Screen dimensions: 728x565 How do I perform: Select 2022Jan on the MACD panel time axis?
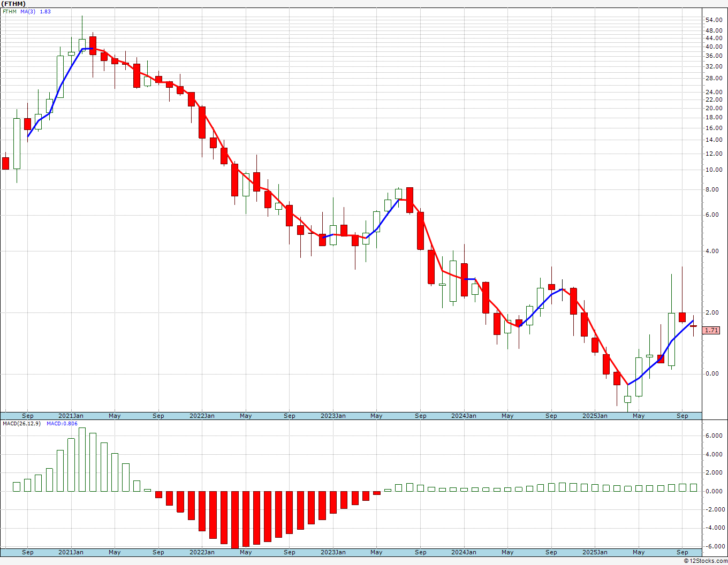pos(202,552)
